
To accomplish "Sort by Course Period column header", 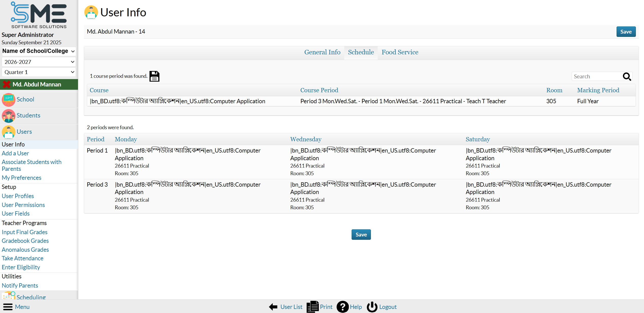I will tap(319, 90).
